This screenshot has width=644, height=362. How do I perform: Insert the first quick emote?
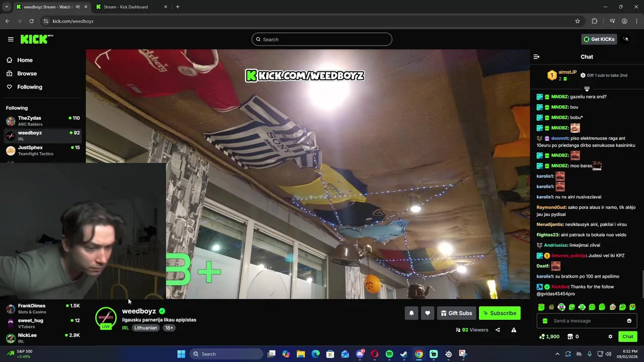pos(541,307)
